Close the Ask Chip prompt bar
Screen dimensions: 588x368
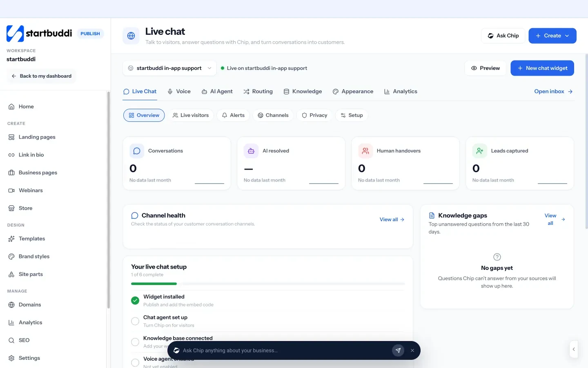(x=412, y=350)
